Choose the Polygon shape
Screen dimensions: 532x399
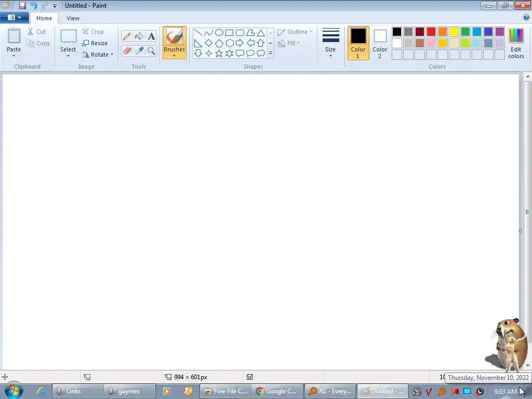250,33
